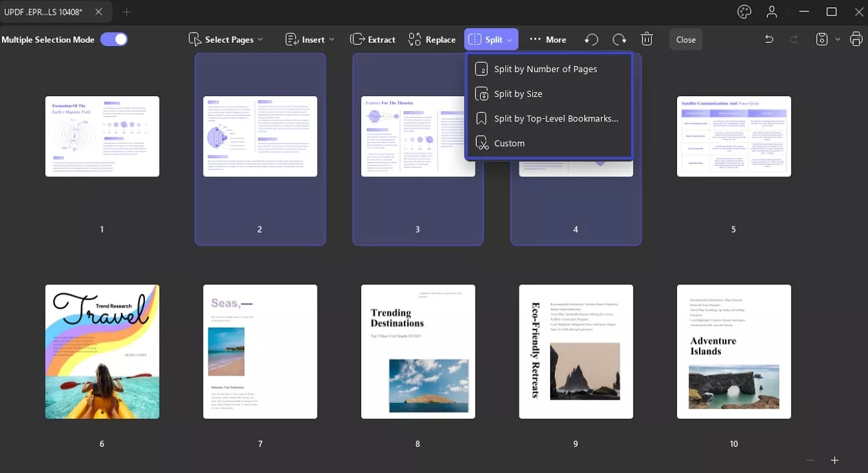Image resolution: width=868 pixels, height=473 pixels.
Task: Click the print icon
Action: pyautogui.click(x=856, y=39)
